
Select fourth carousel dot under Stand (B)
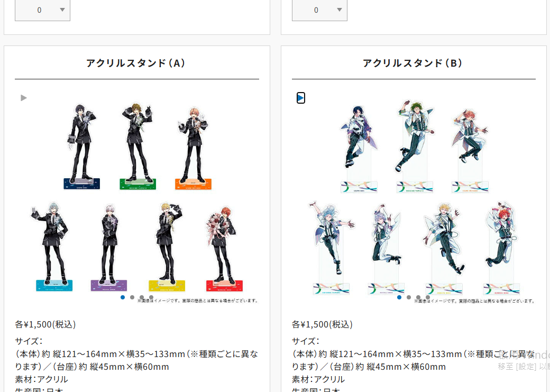[428, 297]
